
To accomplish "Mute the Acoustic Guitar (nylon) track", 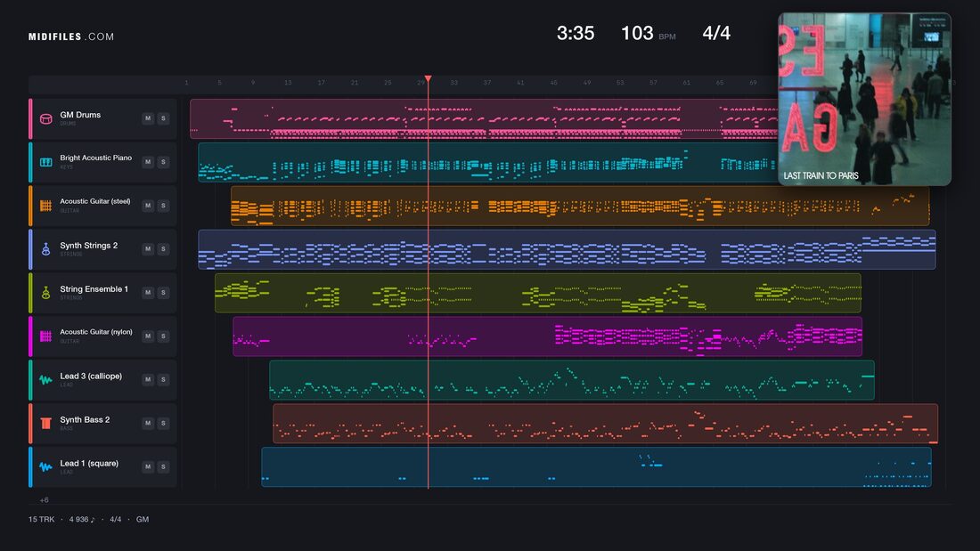I will click(148, 336).
